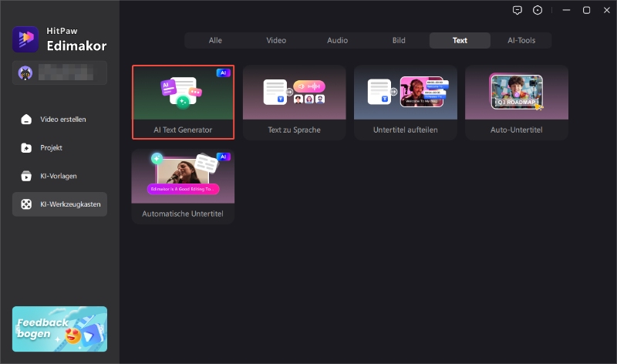Switch to the Alle tab
Screen dimensions: 617x364
[215, 40]
